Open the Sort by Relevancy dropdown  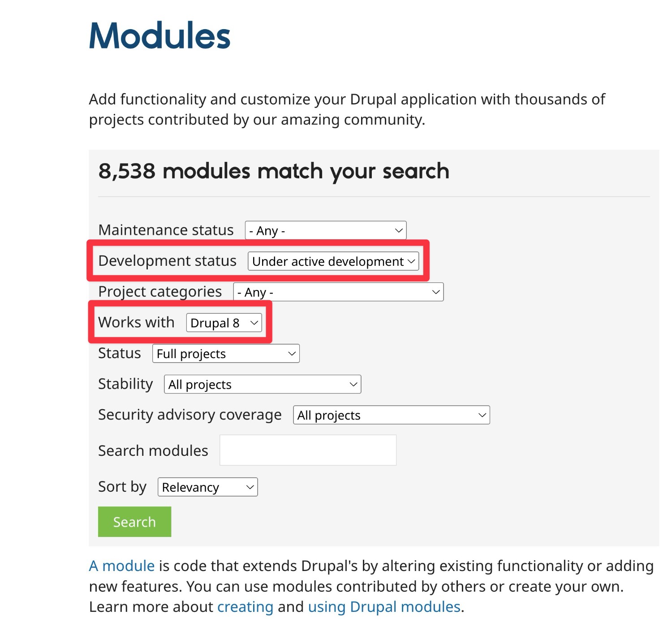point(207,487)
